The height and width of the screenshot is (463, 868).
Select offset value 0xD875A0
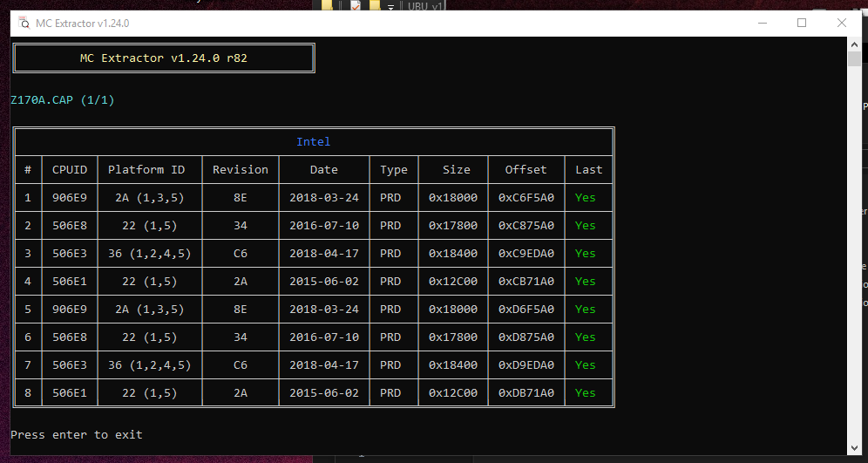click(526, 337)
